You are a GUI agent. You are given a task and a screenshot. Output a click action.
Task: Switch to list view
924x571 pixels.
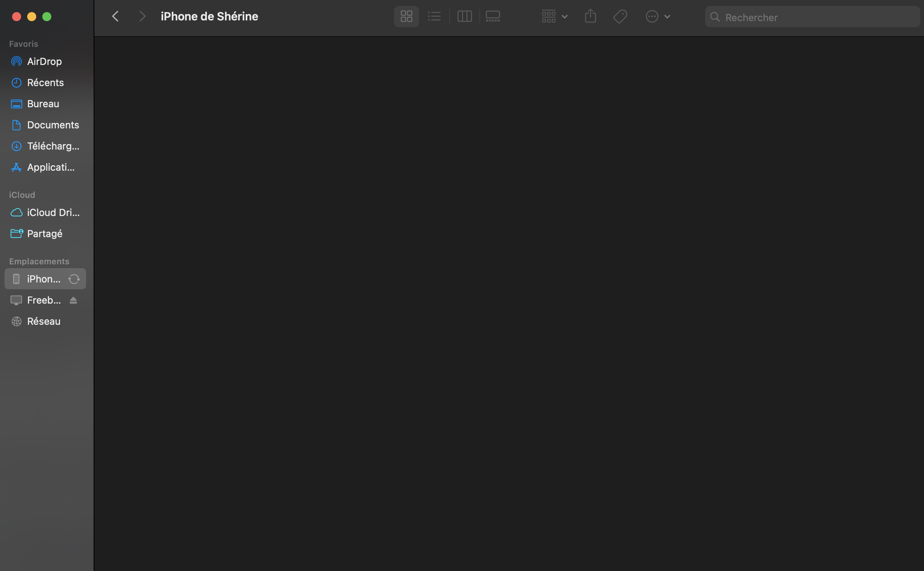[x=434, y=17]
